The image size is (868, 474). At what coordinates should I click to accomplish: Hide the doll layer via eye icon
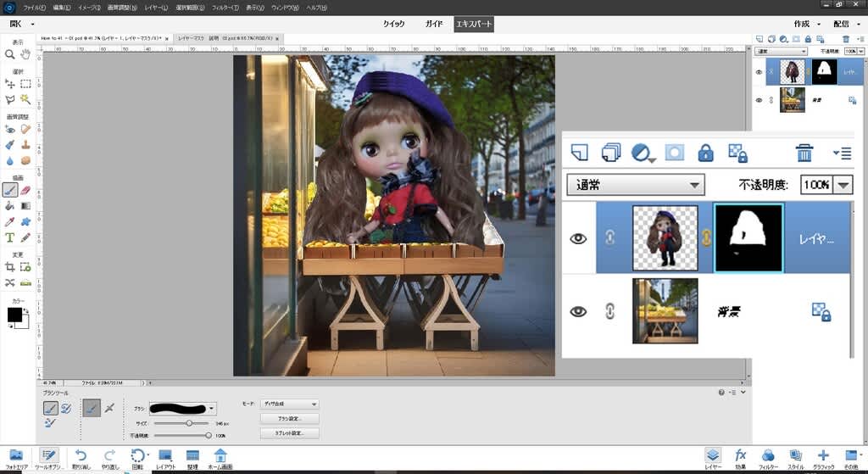[x=578, y=239]
